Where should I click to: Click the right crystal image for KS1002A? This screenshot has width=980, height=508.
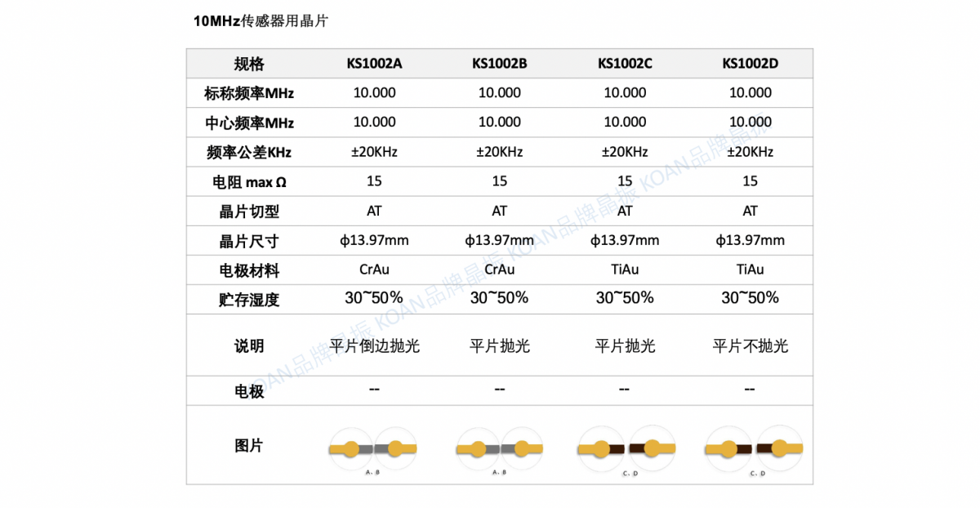396,448
